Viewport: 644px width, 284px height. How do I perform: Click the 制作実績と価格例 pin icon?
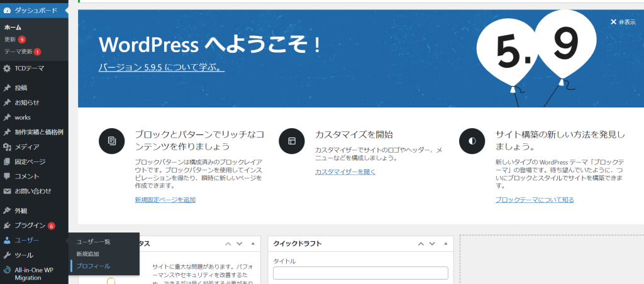point(7,132)
